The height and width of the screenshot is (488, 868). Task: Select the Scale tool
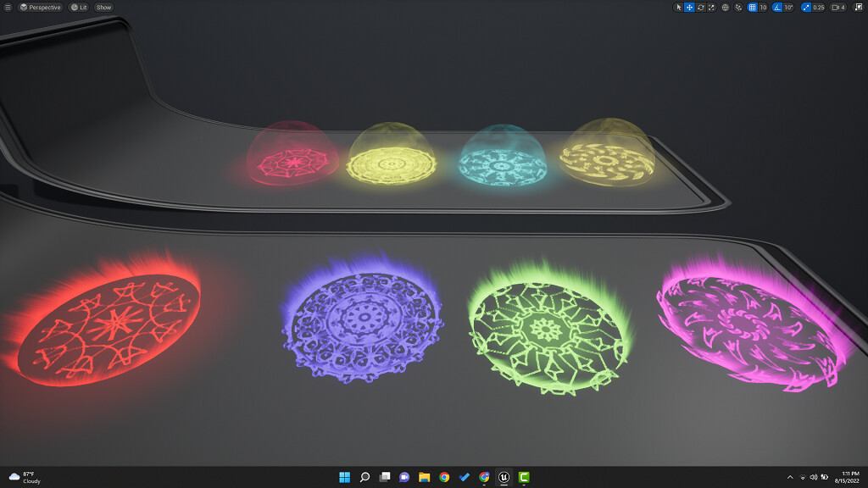click(x=710, y=8)
